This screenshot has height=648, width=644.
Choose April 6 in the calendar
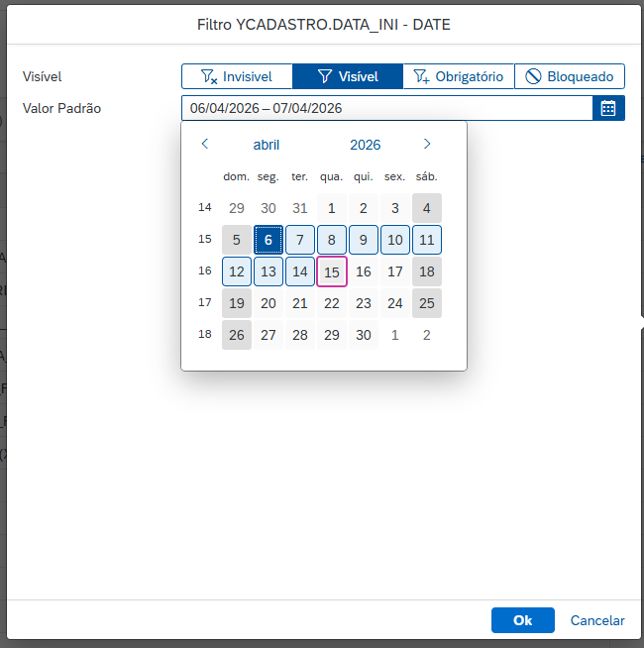268,240
